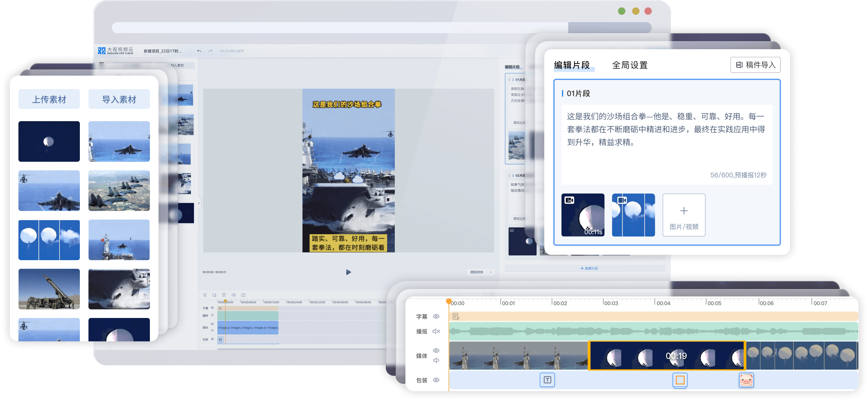Click the 大观视频云 logo
Screen dimensions: 868x401
tap(115, 51)
